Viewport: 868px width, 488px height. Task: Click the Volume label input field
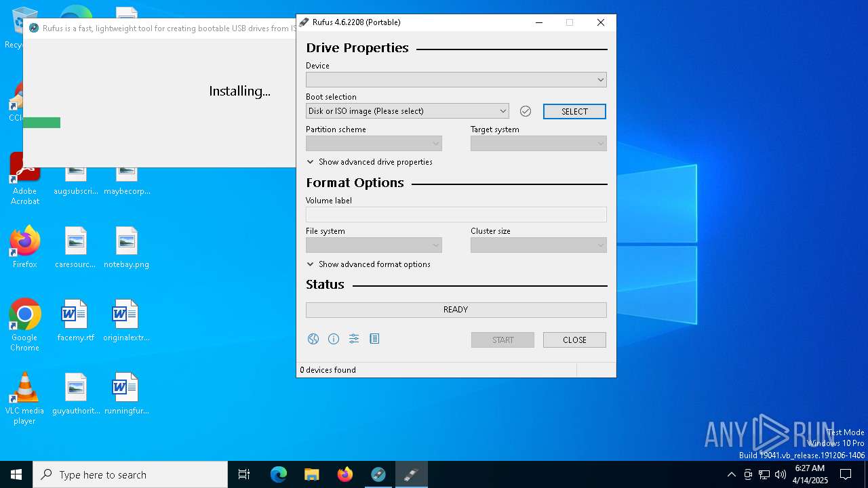(x=456, y=214)
